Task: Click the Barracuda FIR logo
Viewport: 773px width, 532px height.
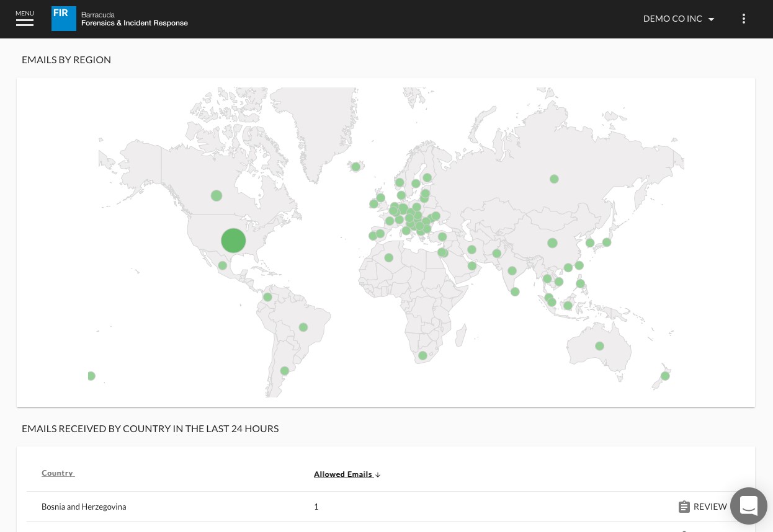Action: tap(64, 19)
